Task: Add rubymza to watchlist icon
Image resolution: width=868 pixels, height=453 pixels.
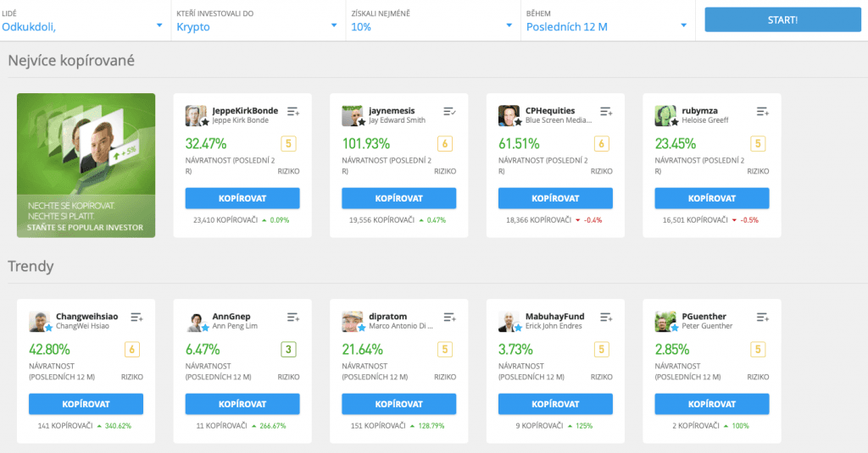Action: point(762,112)
